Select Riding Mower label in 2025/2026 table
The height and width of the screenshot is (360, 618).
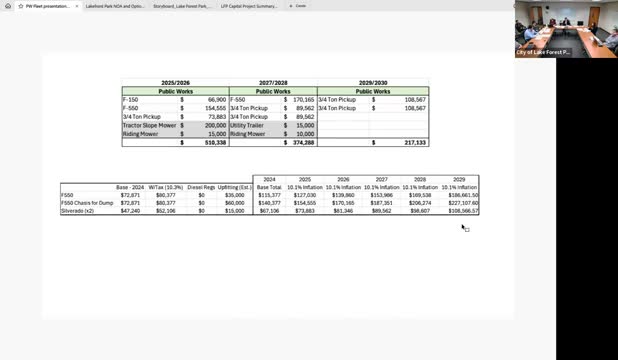140,134
